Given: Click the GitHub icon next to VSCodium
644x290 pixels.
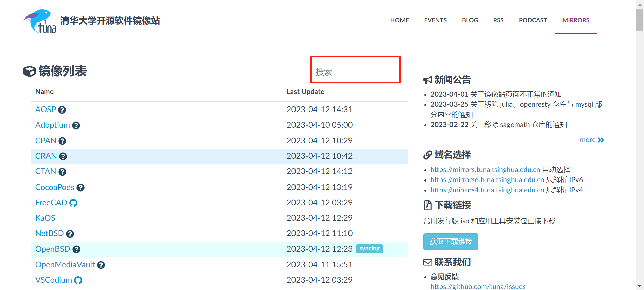Looking at the screenshot, I should pyautogui.click(x=78, y=280).
